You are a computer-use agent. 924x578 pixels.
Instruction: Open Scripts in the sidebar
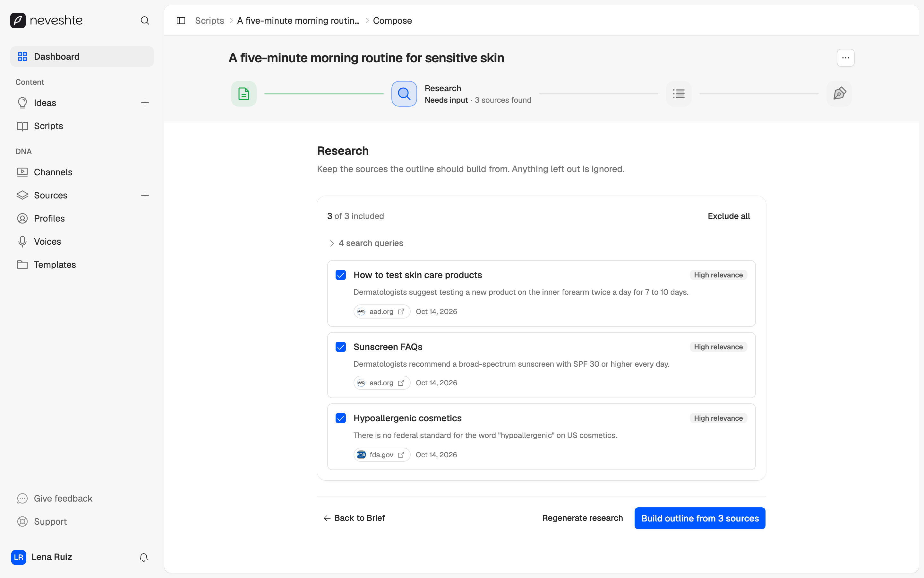pyautogui.click(x=82, y=126)
